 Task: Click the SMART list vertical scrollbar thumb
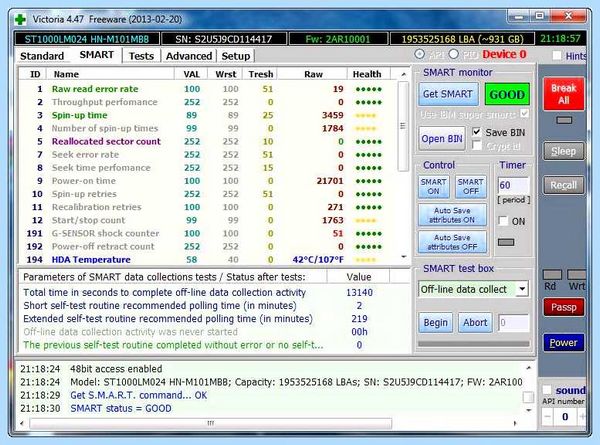tap(403, 126)
